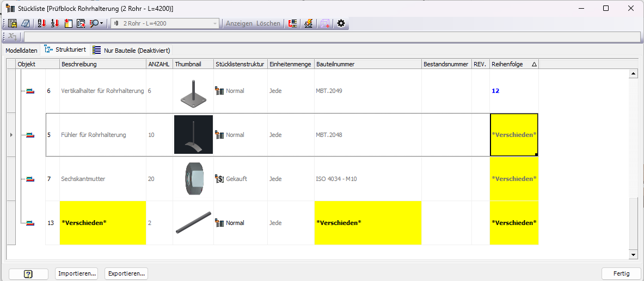
Task: Click the Löschen toolbar button
Action: click(268, 23)
